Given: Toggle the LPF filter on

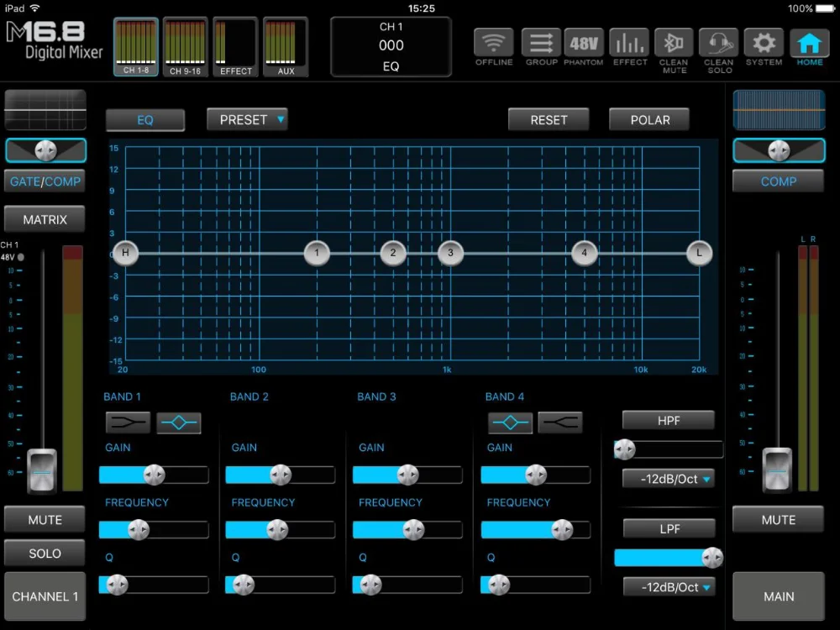Looking at the screenshot, I should [x=669, y=528].
